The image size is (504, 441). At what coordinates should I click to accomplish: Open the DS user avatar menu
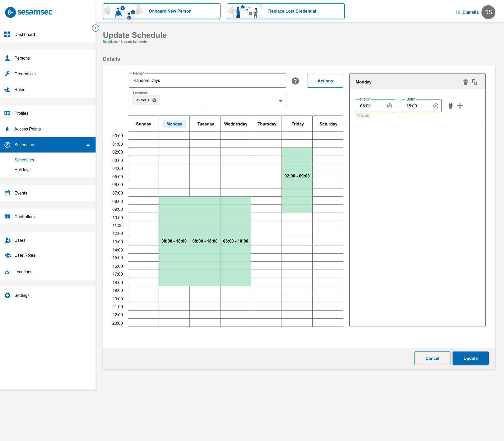(x=488, y=12)
